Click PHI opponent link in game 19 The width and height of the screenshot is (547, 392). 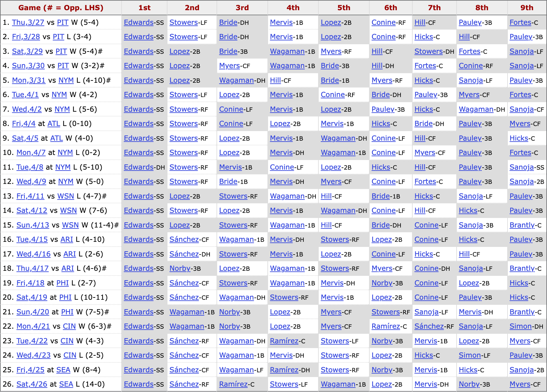63,283
